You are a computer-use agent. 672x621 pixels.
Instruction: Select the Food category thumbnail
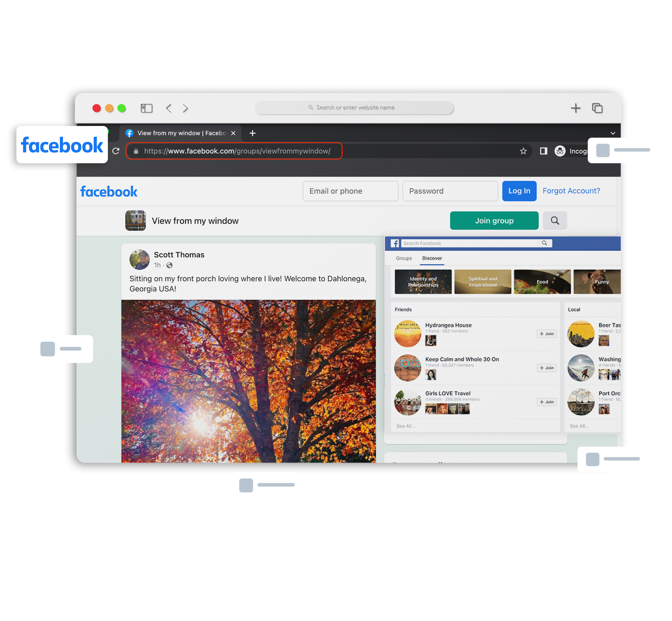pyautogui.click(x=542, y=282)
